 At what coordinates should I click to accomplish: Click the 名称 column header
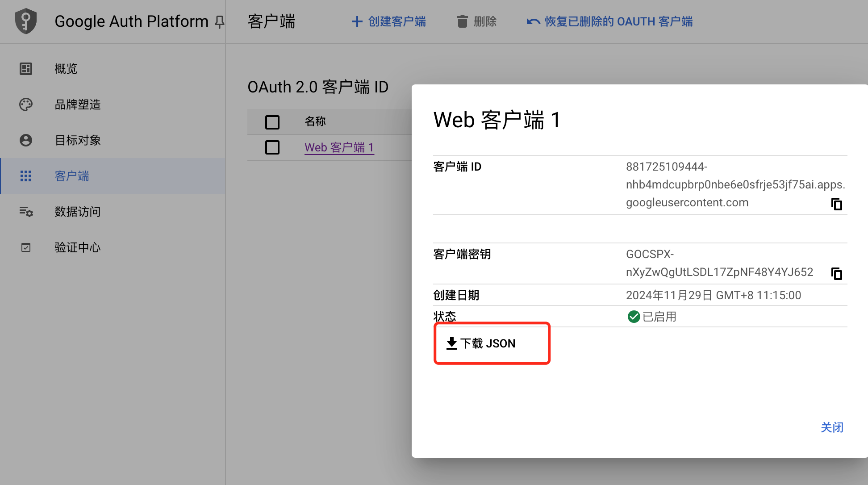pos(315,121)
